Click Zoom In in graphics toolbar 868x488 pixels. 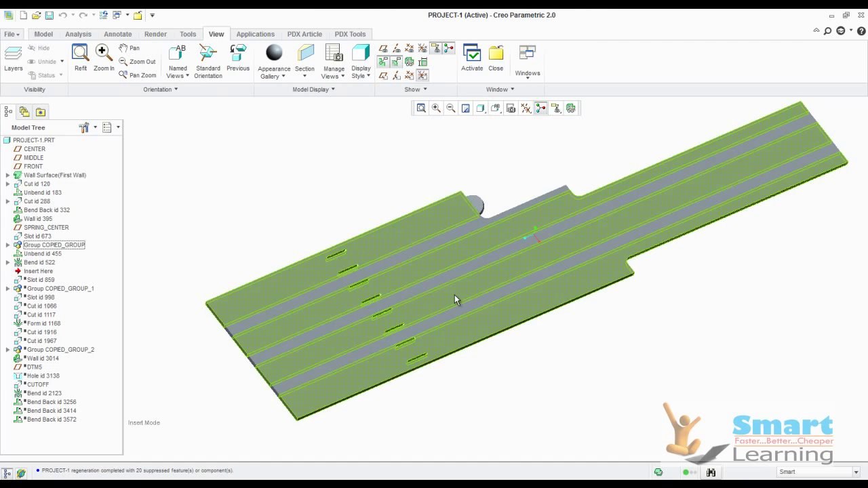(436, 108)
